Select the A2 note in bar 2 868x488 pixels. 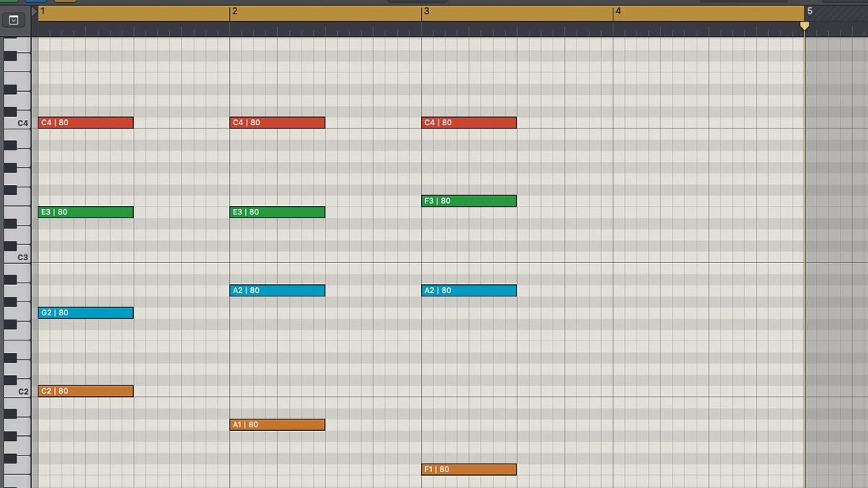click(x=278, y=290)
